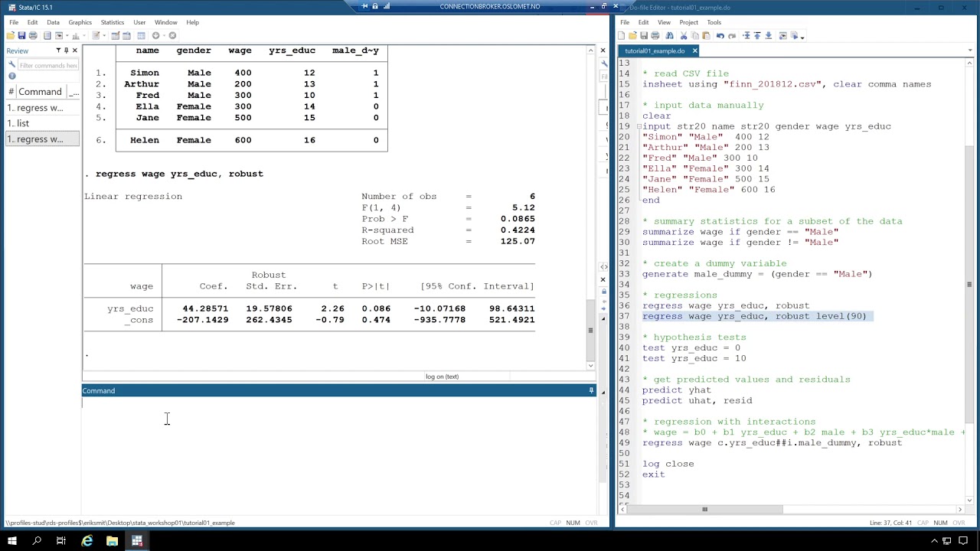Open Tools menu in Do-file Editor
Screen dimensions: 980x551
pos(714,22)
